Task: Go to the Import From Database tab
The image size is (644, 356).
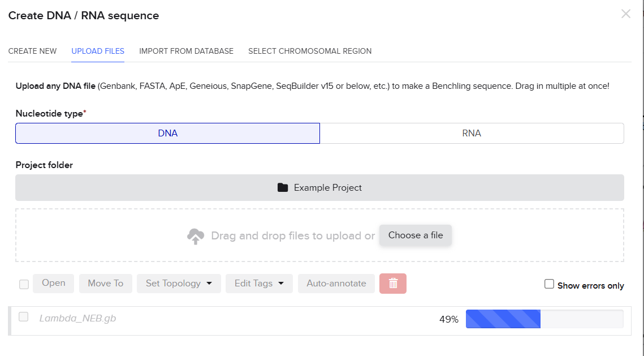Action: (x=186, y=51)
